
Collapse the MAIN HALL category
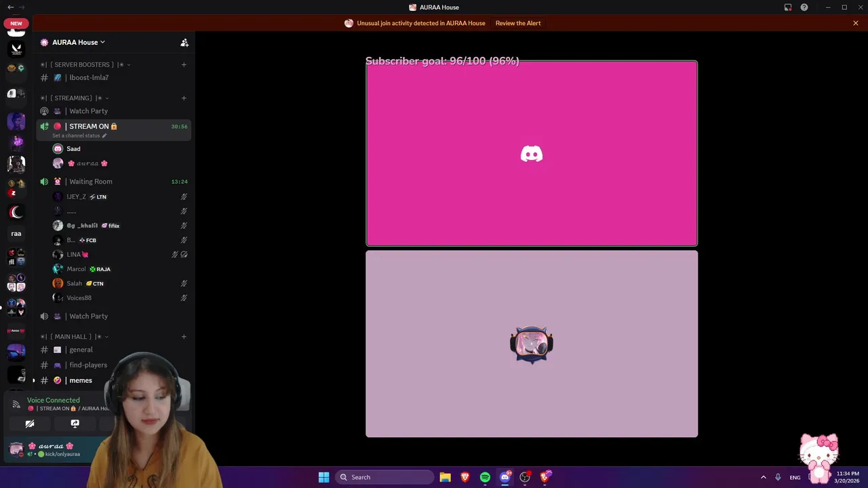click(75, 337)
